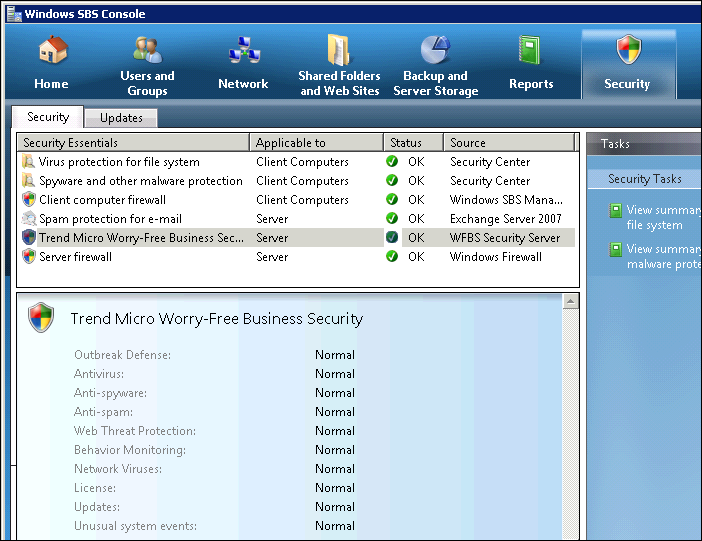Click the Normal value beside License

(x=335, y=487)
